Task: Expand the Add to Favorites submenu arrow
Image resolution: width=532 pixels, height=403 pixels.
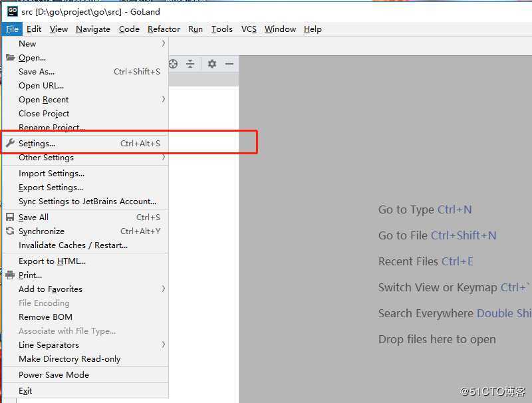Action: click(x=164, y=289)
